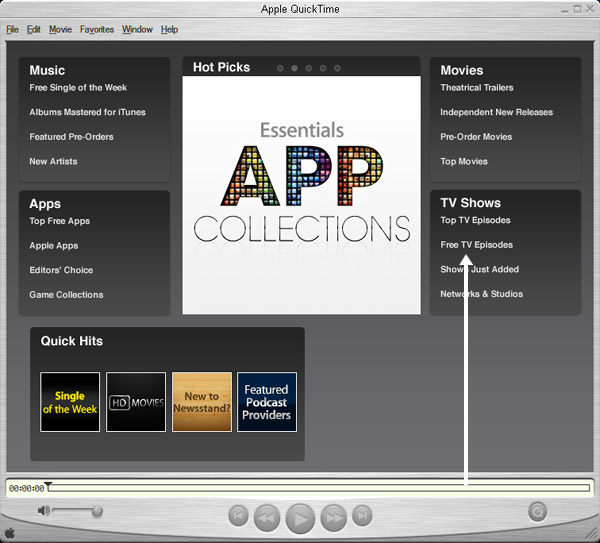This screenshot has width=600, height=543.
Task: Skip to the end of the movie
Action: point(362,515)
